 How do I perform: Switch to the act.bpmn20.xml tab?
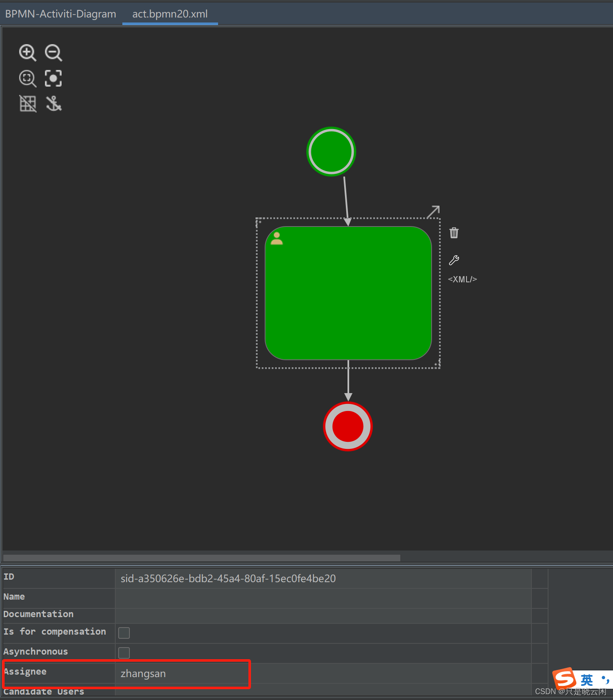170,14
